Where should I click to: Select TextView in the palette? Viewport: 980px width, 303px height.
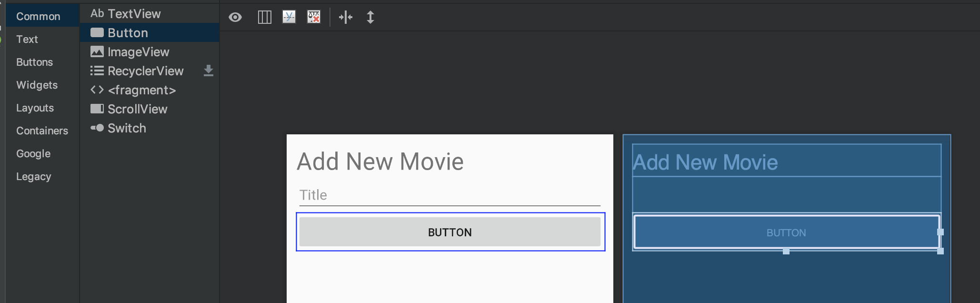tap(134, 14)
